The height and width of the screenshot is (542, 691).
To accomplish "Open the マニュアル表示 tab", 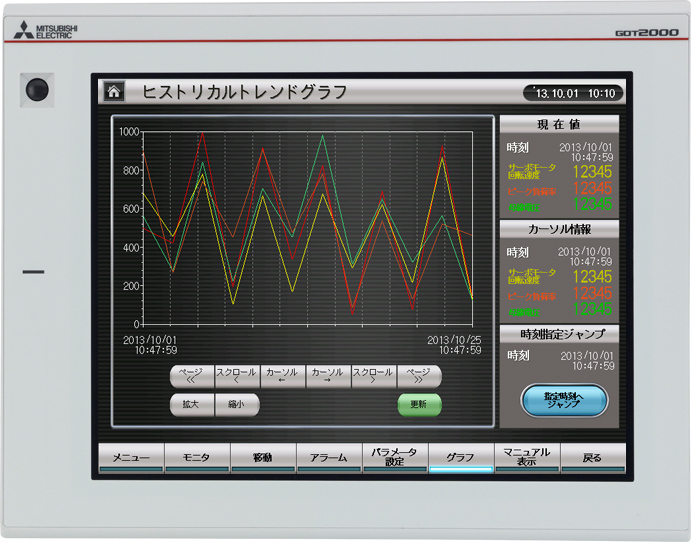I will click(526, 457).
